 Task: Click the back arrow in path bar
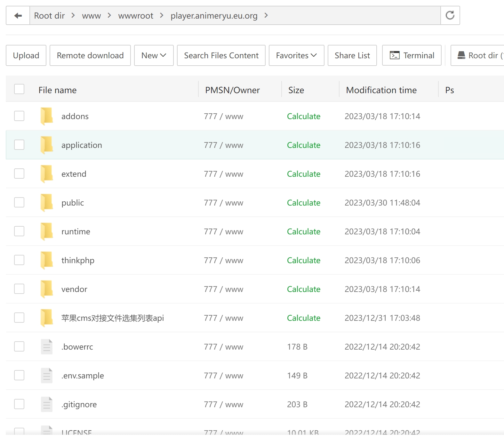pyautogui.click(x=18, y=16)
